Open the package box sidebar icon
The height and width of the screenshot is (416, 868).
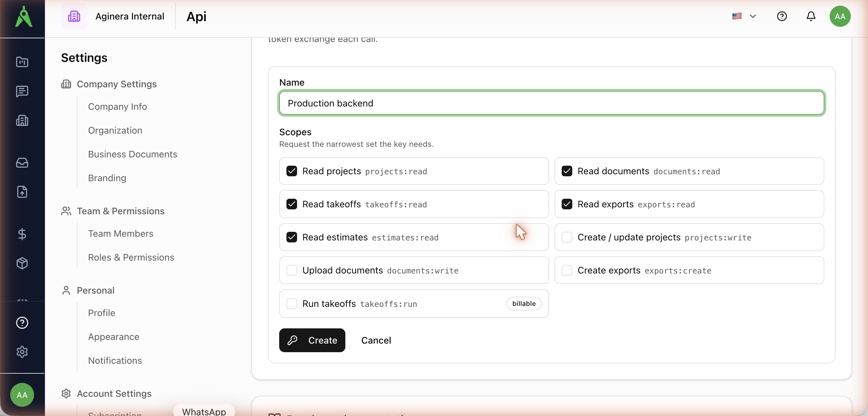click(x=22, y=263)
